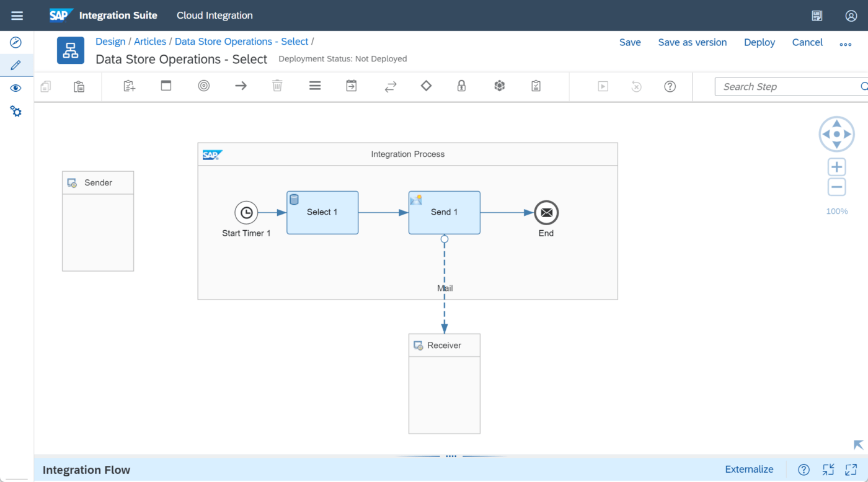Image resolution: width=868 pixels, height=482 pixels.
Task: Click the Mail adapter label
Action: [x=445, y=288]
